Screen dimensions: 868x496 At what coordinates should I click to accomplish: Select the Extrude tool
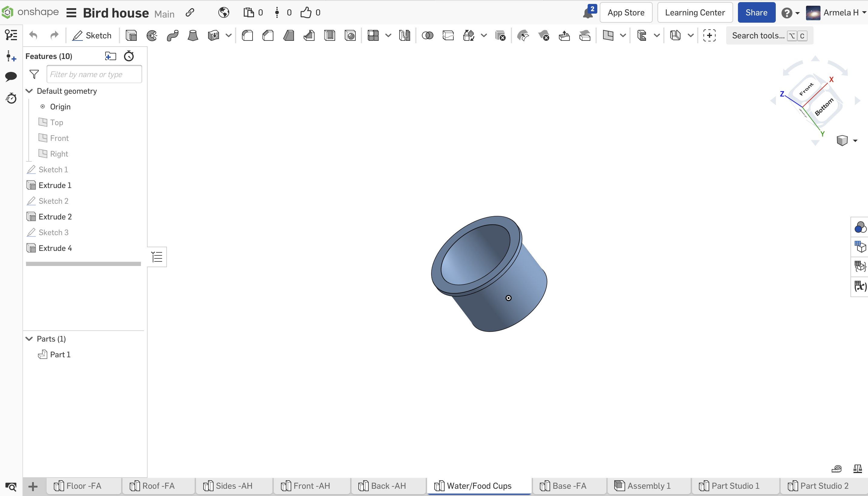[131, 35]
